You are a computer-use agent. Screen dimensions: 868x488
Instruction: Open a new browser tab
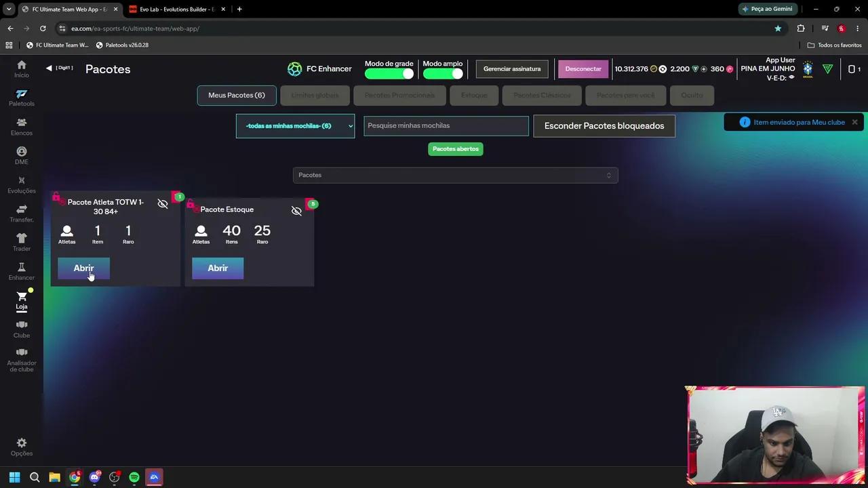point(239,9)
